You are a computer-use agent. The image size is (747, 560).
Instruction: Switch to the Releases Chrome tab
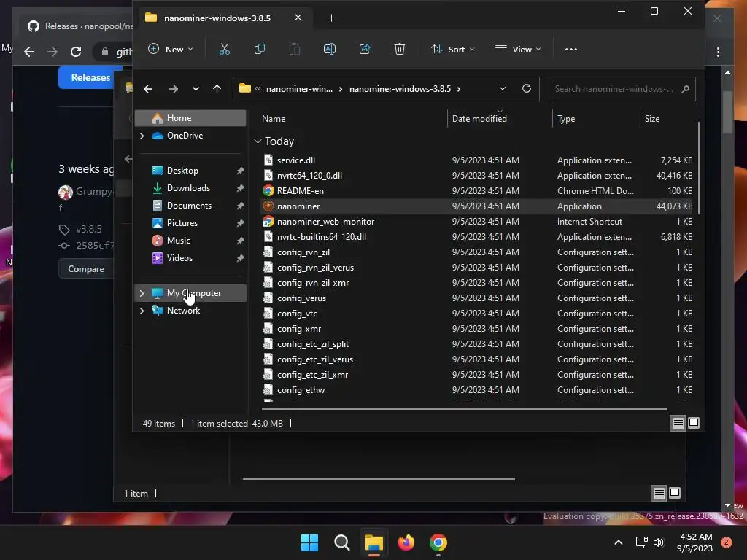pyautogui.click(x=80, y=26)
